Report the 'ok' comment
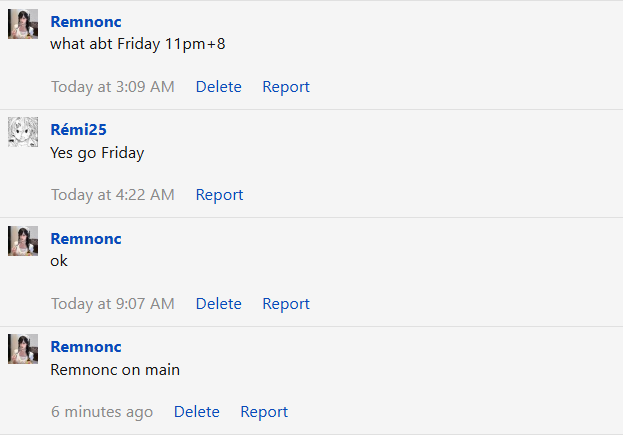The height and width of the screenshot is (435, 623). tap(286, 304)
